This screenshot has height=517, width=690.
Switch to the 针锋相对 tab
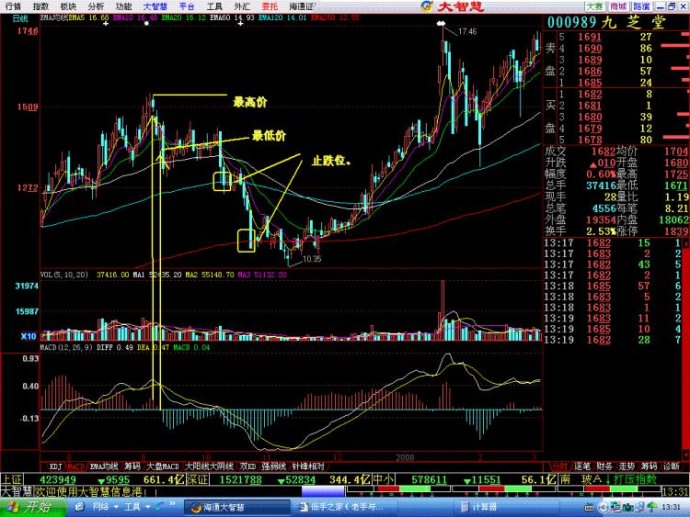[x=308, y=466]
